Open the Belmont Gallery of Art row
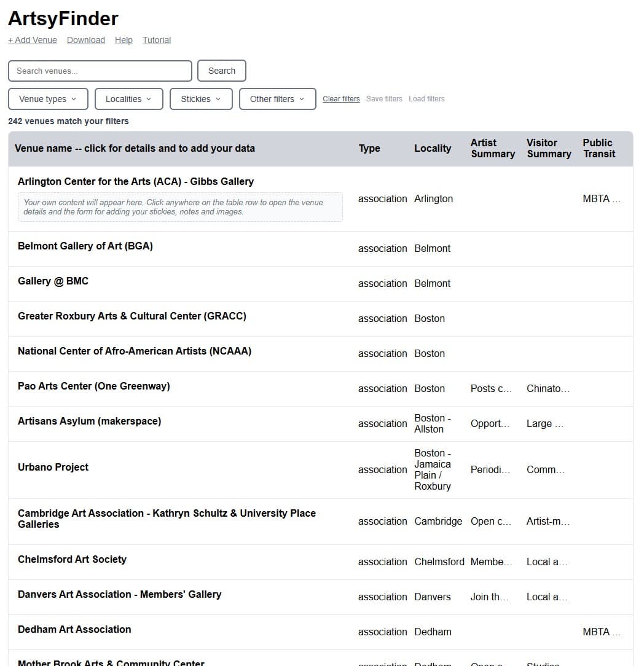This screenshot has height=666, width=644. pos(85,246)
